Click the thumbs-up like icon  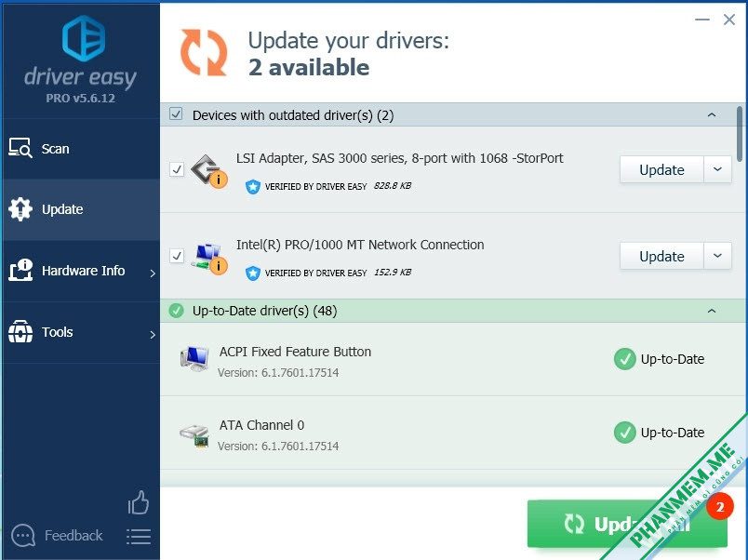click(x=139, y=502)
